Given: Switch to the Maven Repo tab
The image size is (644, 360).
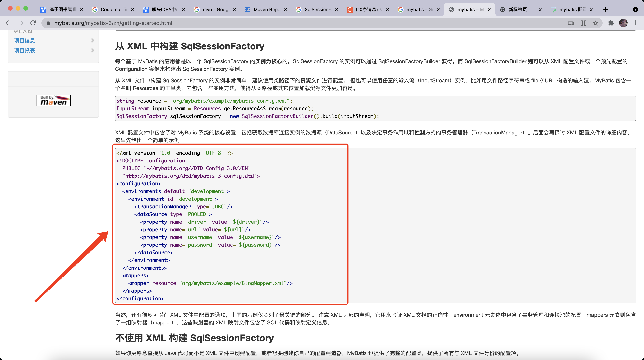Looking at the screenshot, I should click(266, 10).
